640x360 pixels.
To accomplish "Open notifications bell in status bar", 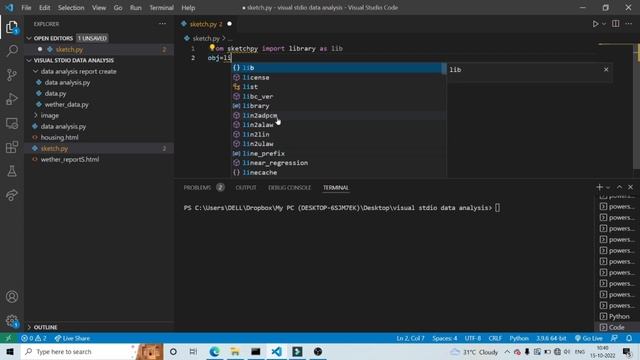I will pyautogui.click(x=629, y=338).
